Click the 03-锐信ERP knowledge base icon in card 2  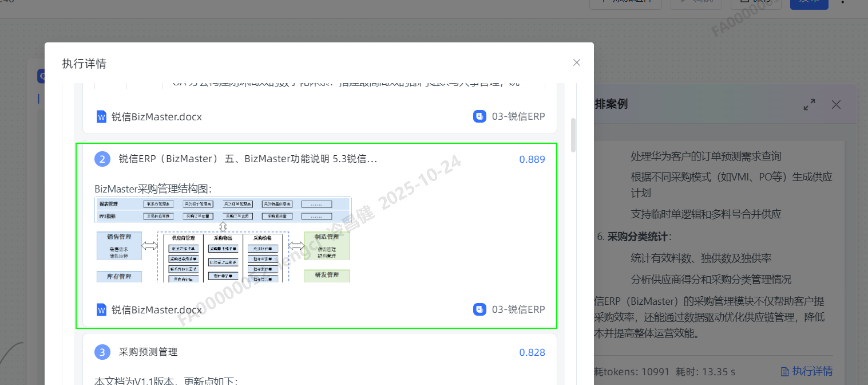coord(479,309)
